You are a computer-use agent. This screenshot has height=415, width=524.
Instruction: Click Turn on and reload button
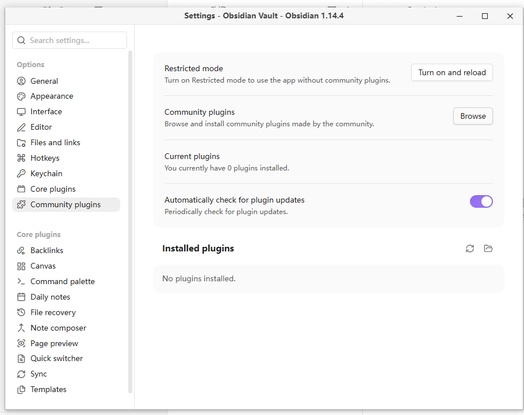point(452,73)
